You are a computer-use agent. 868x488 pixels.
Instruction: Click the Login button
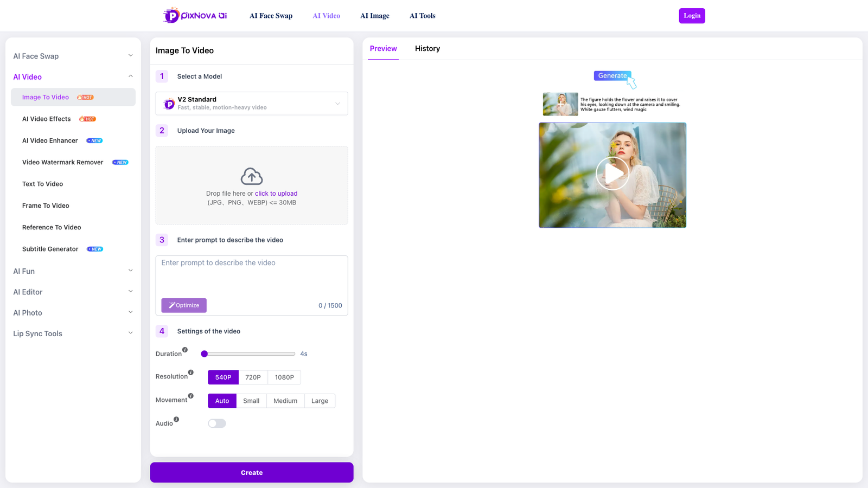[692, 16]
